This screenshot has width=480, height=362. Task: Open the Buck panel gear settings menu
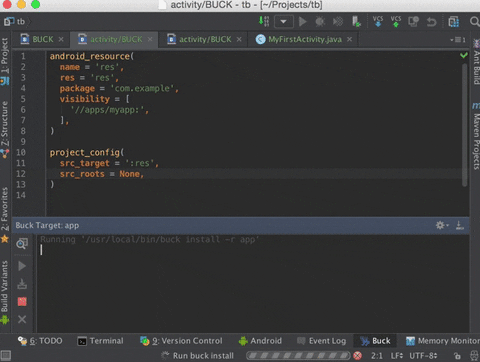442,225
